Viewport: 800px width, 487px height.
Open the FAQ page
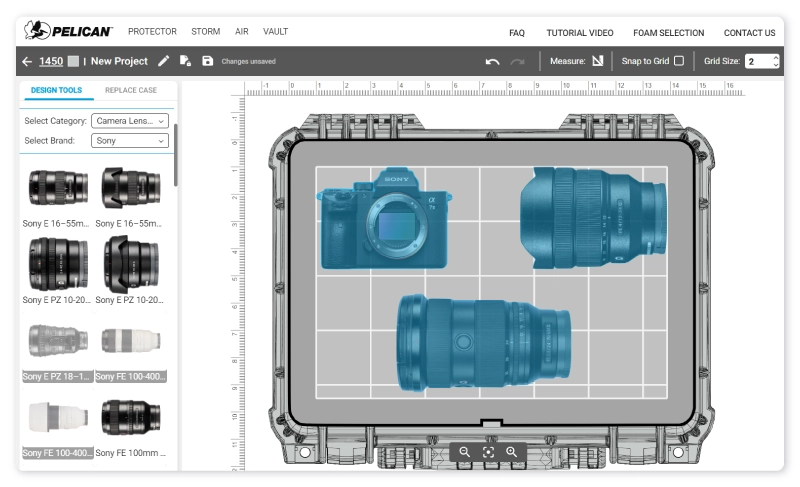[x=517, y=33]
